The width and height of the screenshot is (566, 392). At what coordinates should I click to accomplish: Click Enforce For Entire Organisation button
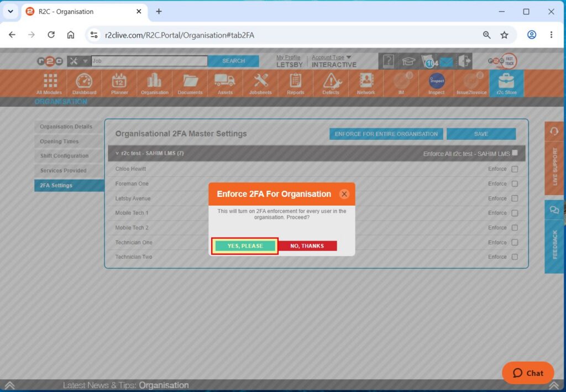[386, 134]
